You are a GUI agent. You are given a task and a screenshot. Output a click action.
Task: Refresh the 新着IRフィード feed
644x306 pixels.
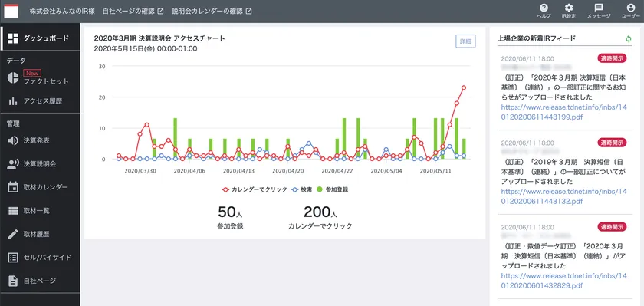[628, 38]
